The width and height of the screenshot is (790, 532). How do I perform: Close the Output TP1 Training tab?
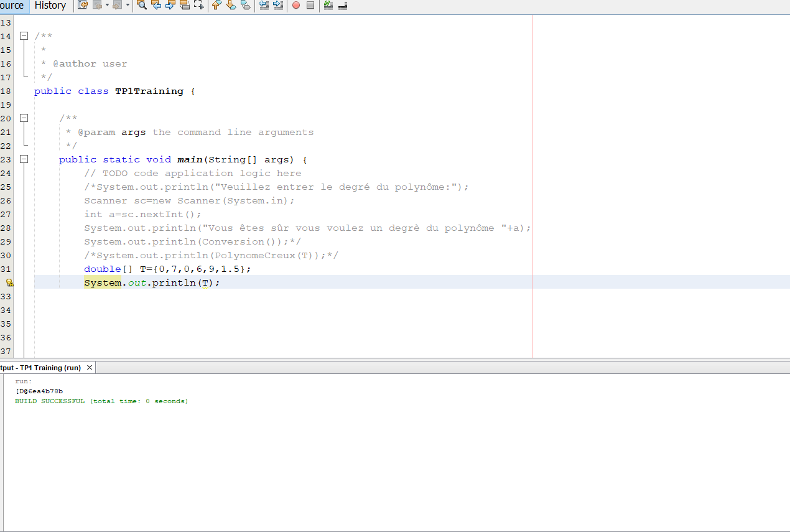[x=90, y=368]
